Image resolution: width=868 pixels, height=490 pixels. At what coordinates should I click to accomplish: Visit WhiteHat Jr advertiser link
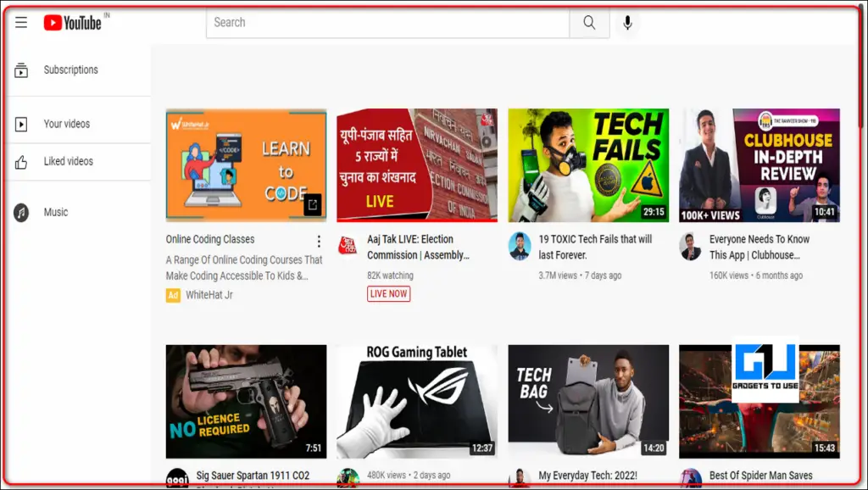209,295
